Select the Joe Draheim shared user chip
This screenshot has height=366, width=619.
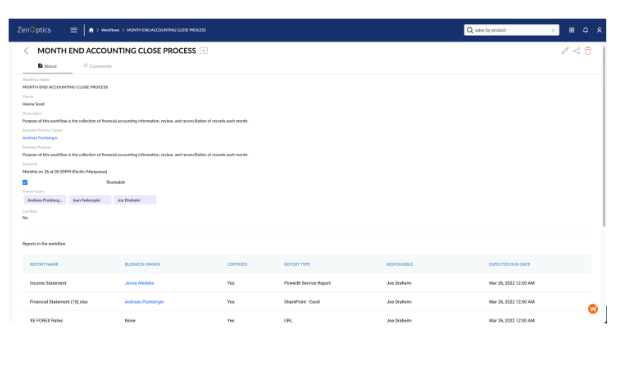[135, 200]
